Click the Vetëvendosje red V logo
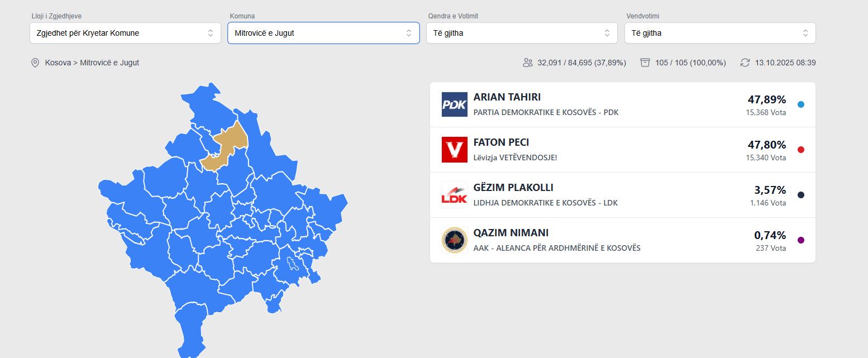This screenshot has height=358, width=868. (x=454, y=150)
